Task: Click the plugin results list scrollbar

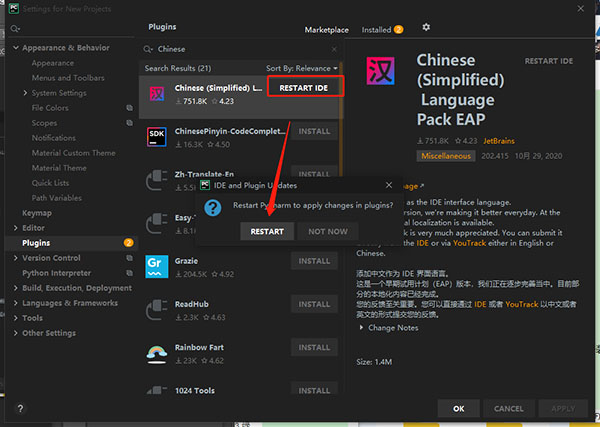Action: tap(340, 119)
